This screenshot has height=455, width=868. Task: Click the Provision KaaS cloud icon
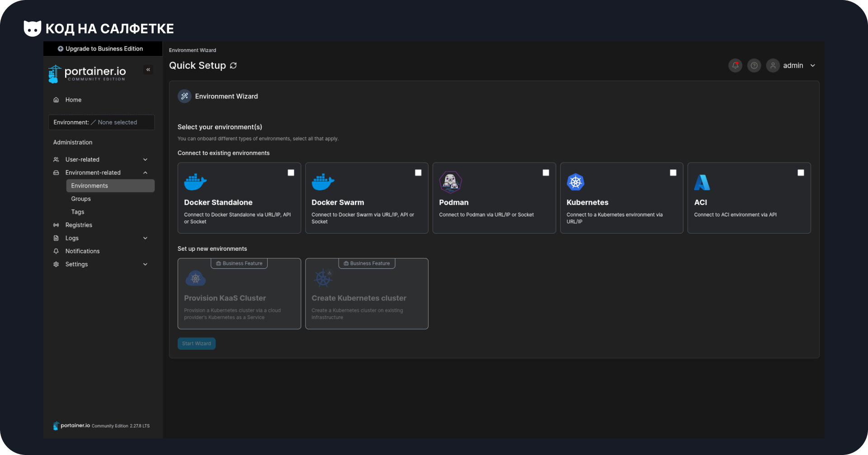[196, 278]
